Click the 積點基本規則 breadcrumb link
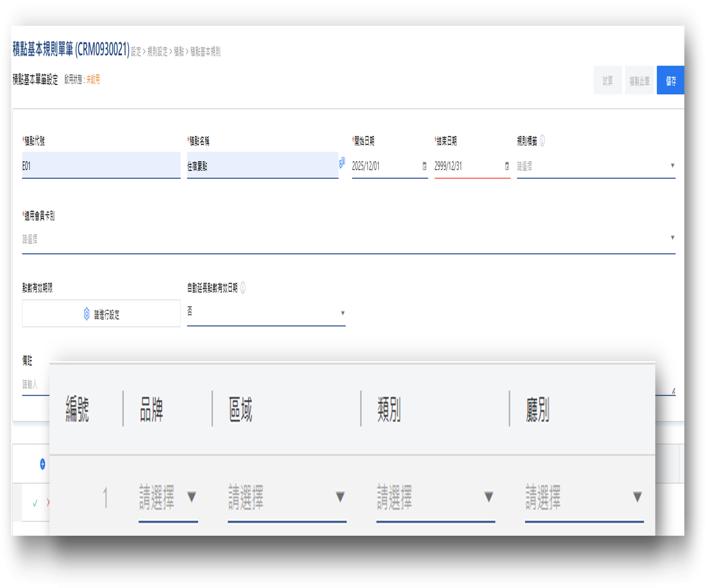The width and height of the screenshot is (707, 588). coord(205,52)
